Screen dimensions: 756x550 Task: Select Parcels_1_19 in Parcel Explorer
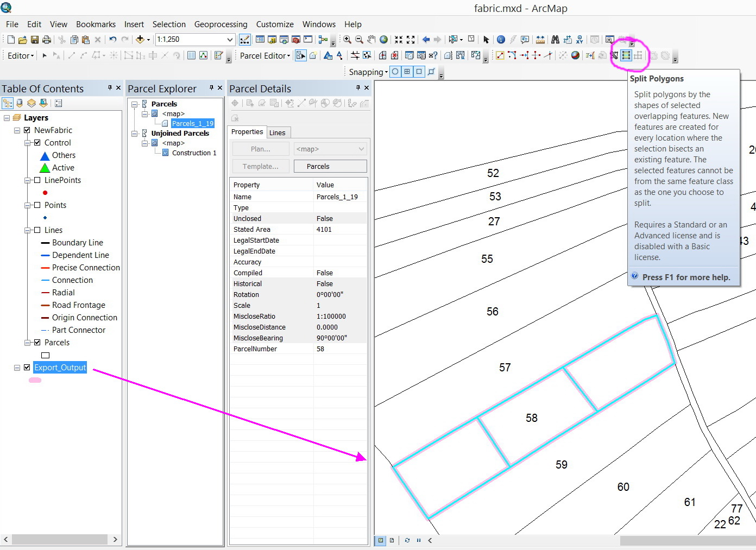click(193, 124)
